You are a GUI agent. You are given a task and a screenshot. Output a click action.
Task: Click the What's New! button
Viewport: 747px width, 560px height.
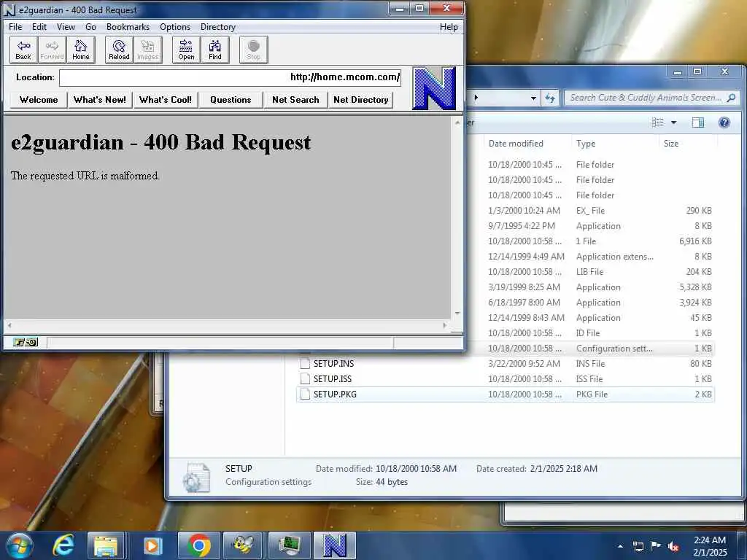pos(99,100)
